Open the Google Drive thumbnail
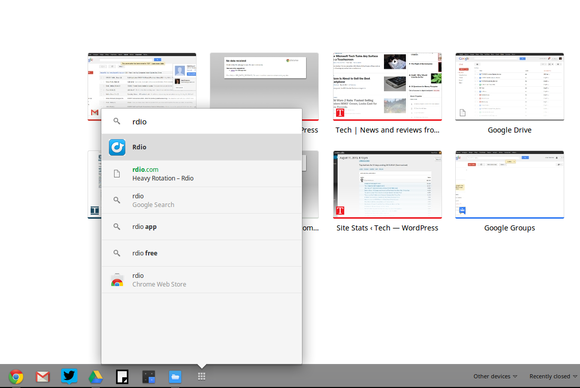 click(510, 87)
